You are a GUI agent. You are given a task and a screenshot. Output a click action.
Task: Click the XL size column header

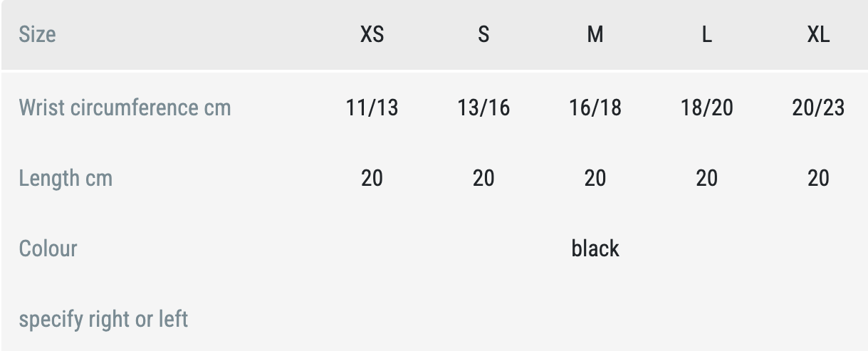tap(818, 34)
